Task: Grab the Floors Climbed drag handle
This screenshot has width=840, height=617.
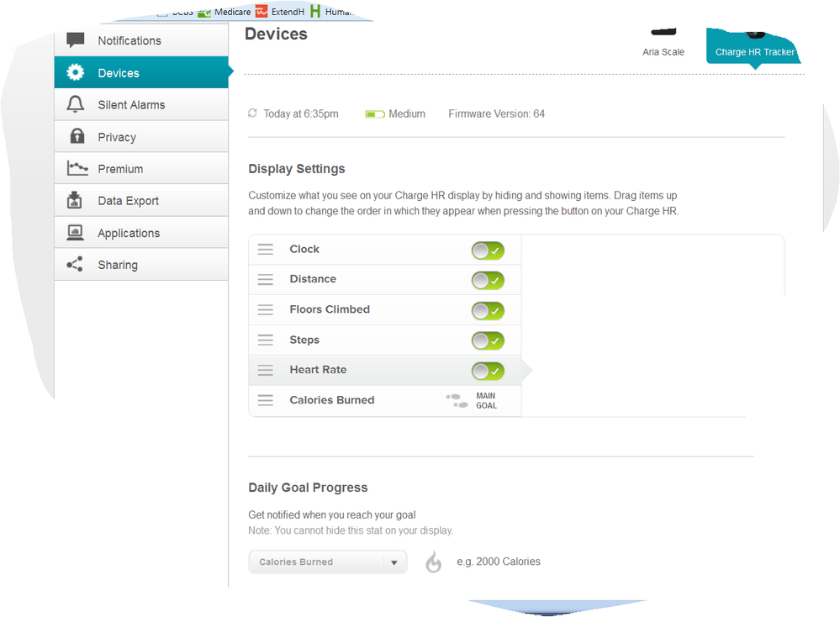Action: pyautogui.click(x=265, y=309)
